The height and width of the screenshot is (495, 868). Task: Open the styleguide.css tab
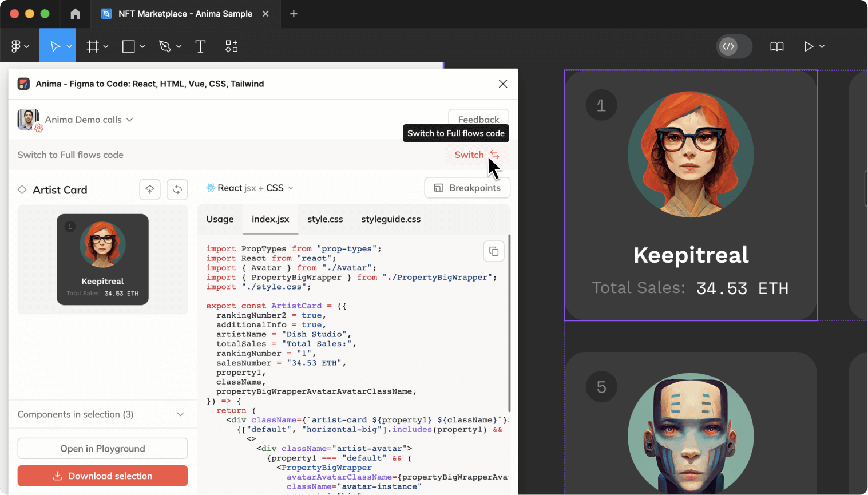pyautogui.click(x=391, y=219)
